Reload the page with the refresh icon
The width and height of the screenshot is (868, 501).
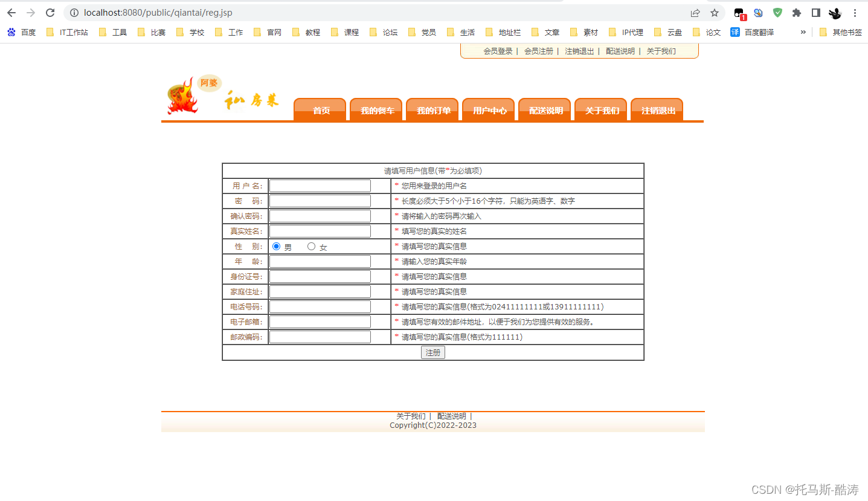coord(50,13)
